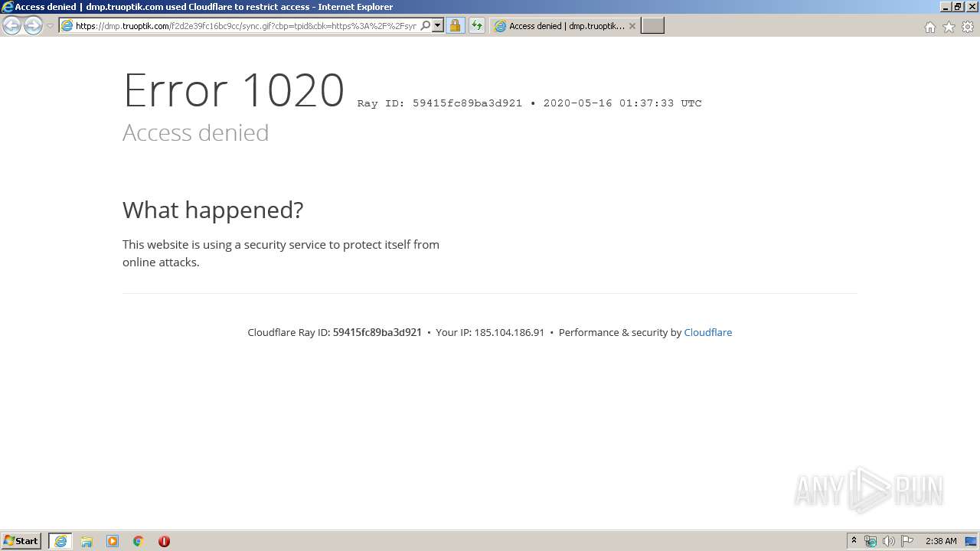
Task: Click the 'Error 1020' heading
Action: [x=234, y=90]
